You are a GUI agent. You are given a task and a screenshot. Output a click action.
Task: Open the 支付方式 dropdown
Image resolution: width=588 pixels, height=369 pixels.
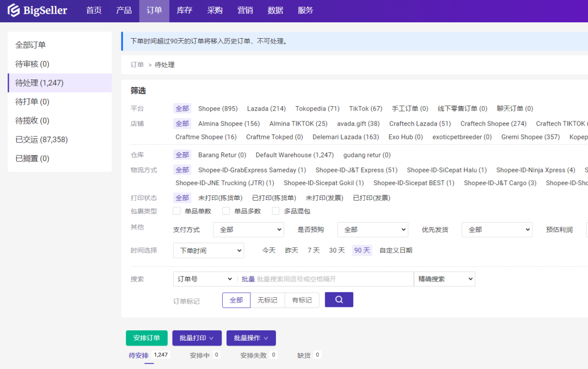click(248, 230)
